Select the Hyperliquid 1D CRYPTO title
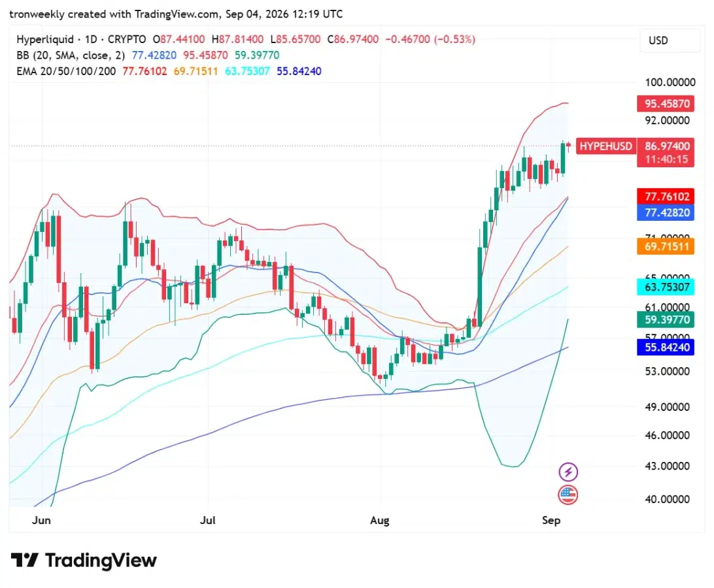Viewport: 714px width, 588px height. pyautogui.click(x=81, y=40)
